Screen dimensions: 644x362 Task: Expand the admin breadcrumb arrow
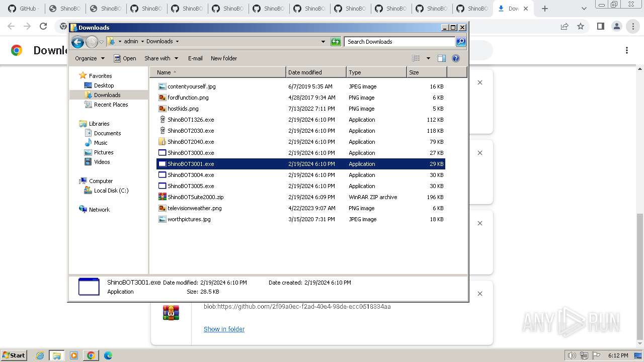(x=142, y=42)
